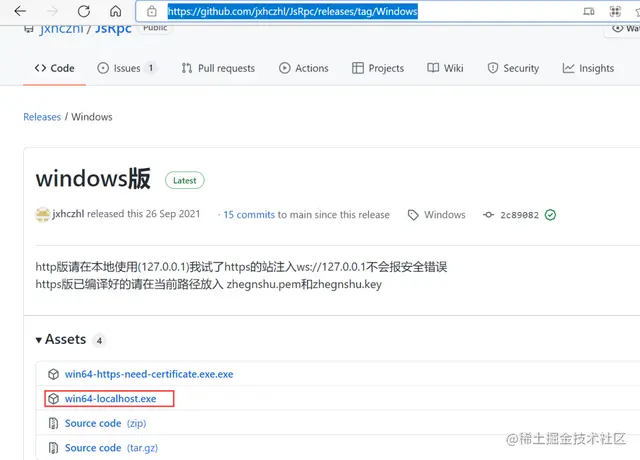This screenshot has width=640, height=460.
Task: Click the windows版 release title
Action: [93, 179]
